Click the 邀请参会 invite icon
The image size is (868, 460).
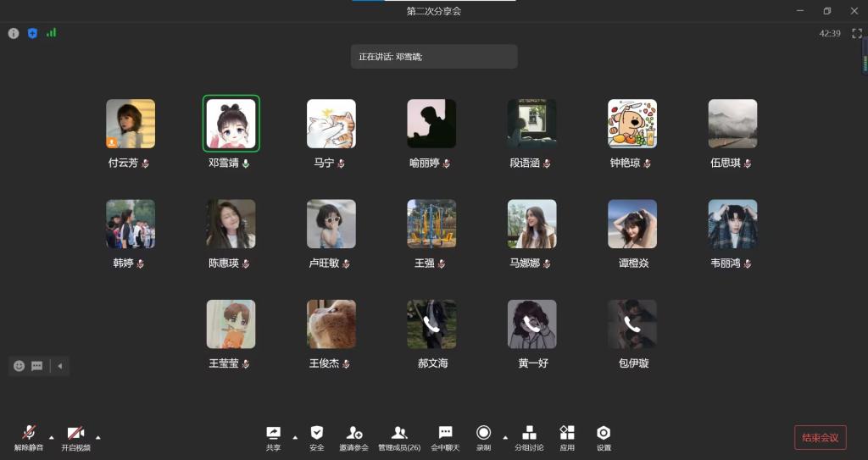pyautogui.click(x=353, y=433)
